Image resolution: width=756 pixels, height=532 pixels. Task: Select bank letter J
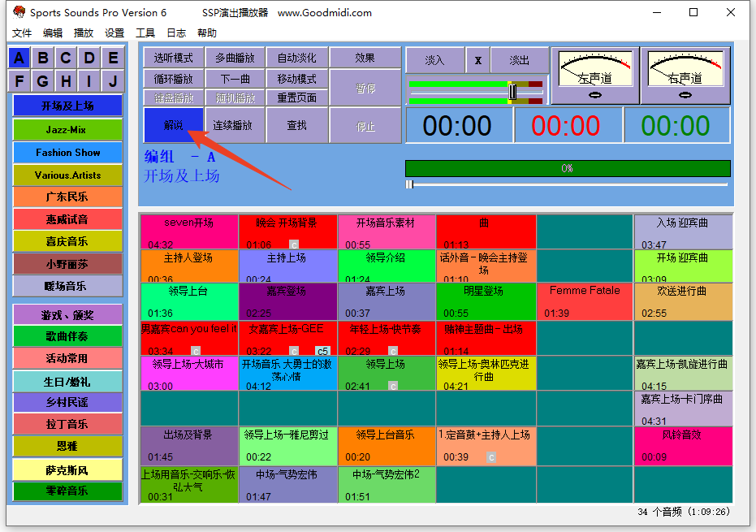(x=113, y=81)
